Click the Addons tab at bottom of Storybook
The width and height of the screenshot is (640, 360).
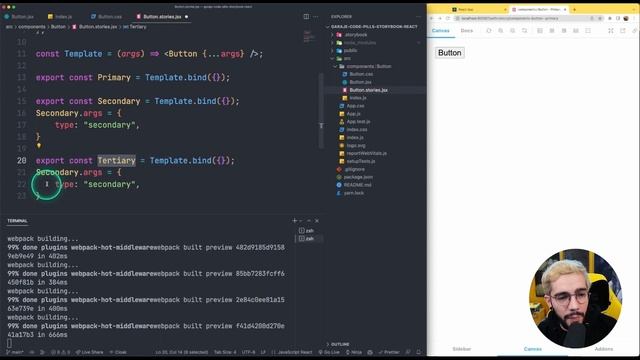pos(604,349)
